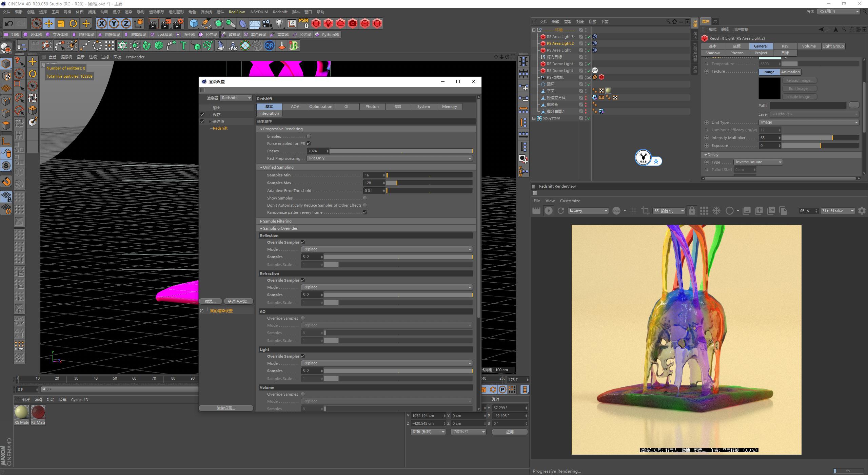Click the 多通道渲染... button
This screenshot has height=475, width=868.
238,301
